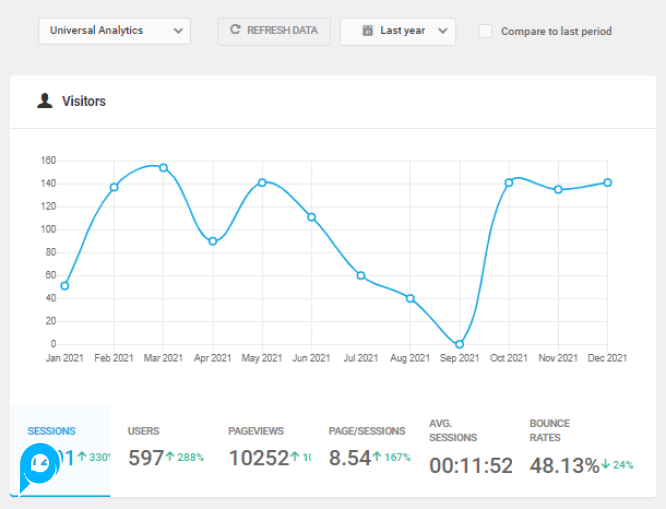Select the Jan 2021 data point on chart
666x509 pixels.
(x=65, y=286)
